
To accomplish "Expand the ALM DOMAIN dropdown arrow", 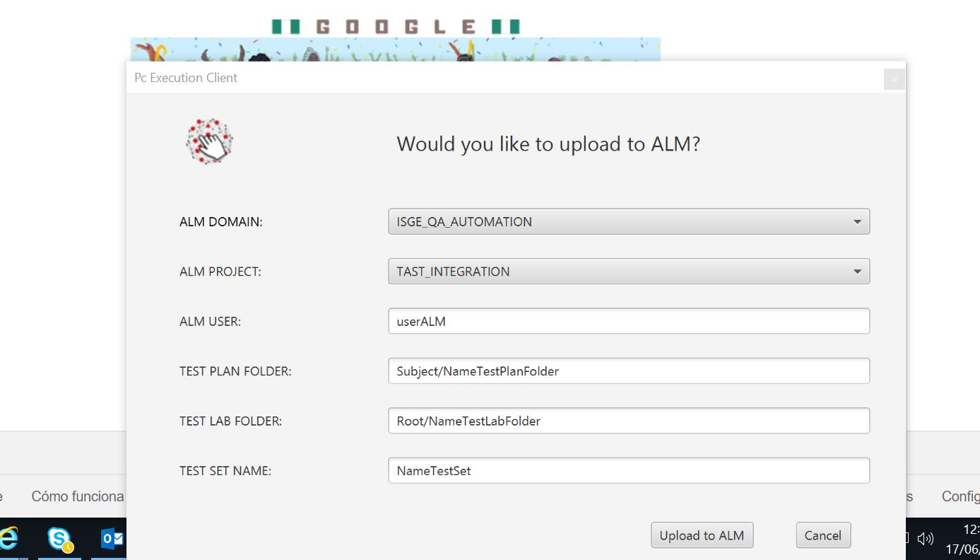I will (x=857, y=222).
